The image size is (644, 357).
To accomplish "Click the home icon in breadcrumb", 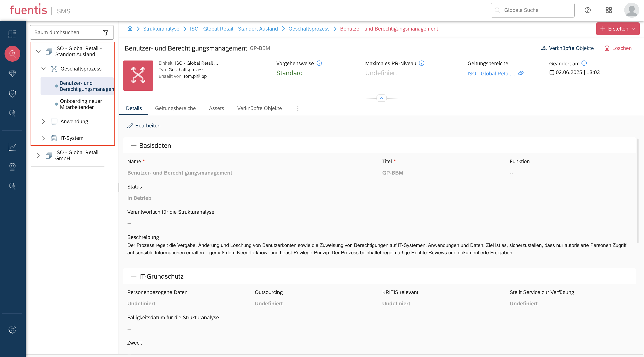I will pos(130,29).
